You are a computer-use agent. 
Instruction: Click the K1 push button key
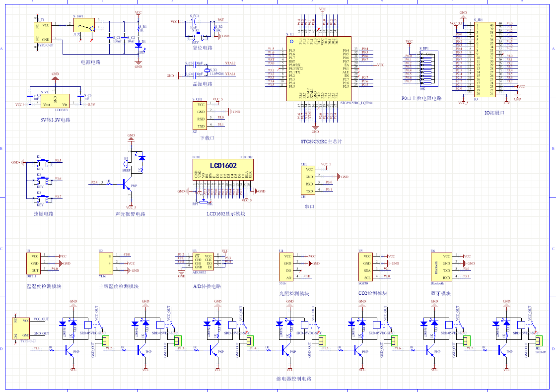(44, 162)
